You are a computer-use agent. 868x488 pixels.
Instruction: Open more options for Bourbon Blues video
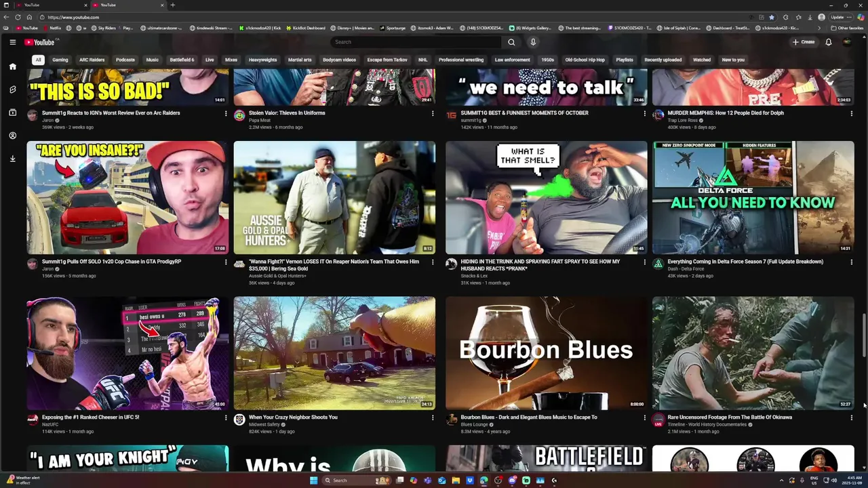(x=644, y=418)
